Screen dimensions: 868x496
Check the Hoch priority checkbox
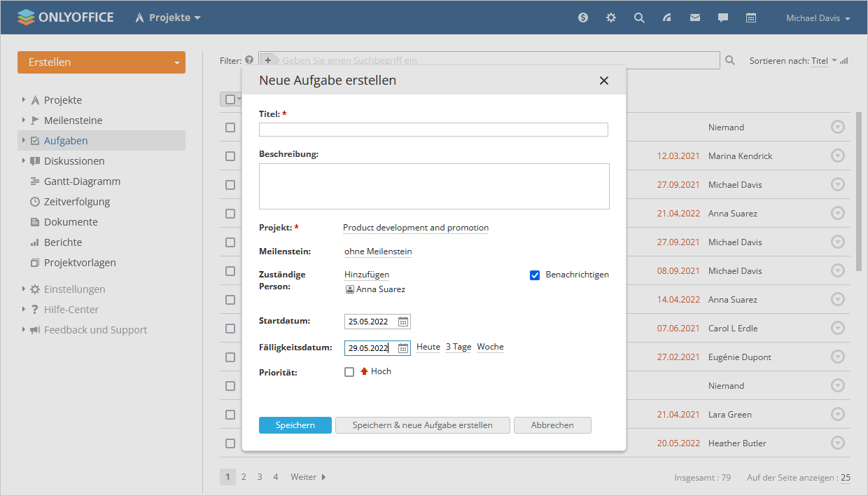pyautogui.click(x=349, y=372)
